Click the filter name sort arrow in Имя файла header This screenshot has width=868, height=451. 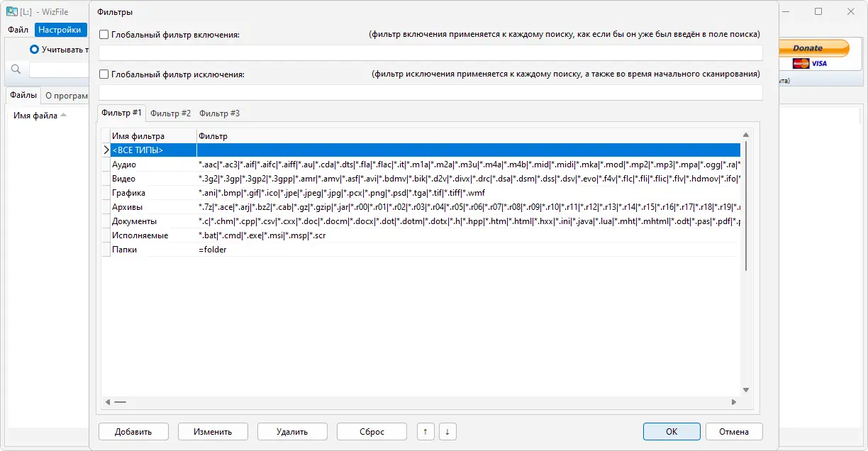(63, 115)
